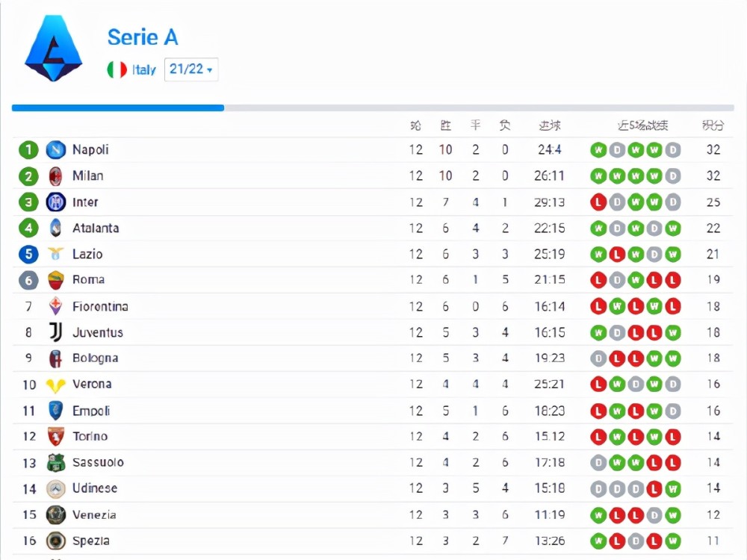
Task: Click the Milan club crest
Action: coord(56,176)
